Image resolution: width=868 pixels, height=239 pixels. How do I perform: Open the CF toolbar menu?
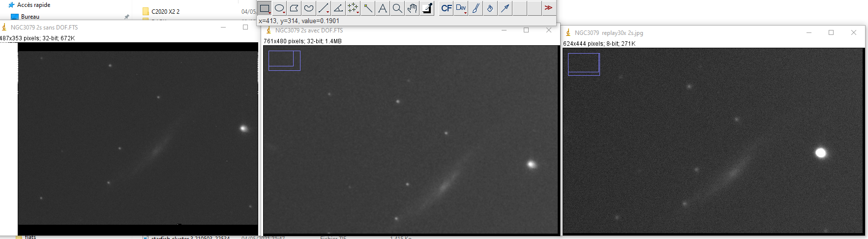pos(446,8)
